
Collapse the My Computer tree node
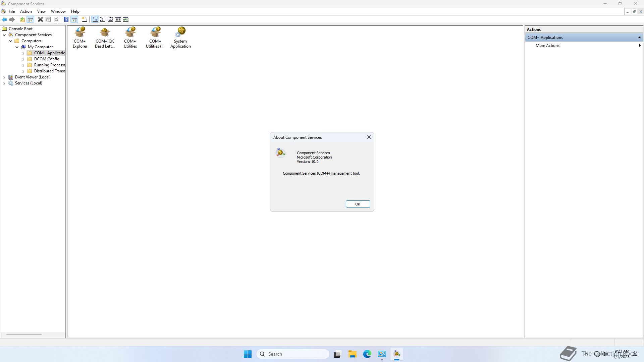pos(17,47)
